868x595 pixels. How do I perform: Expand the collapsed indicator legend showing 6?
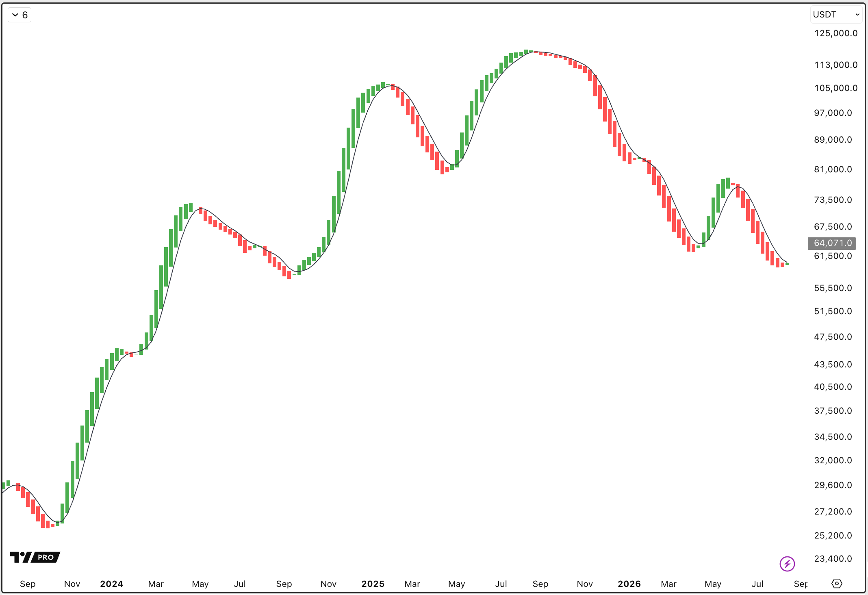(x=20, y=15)
